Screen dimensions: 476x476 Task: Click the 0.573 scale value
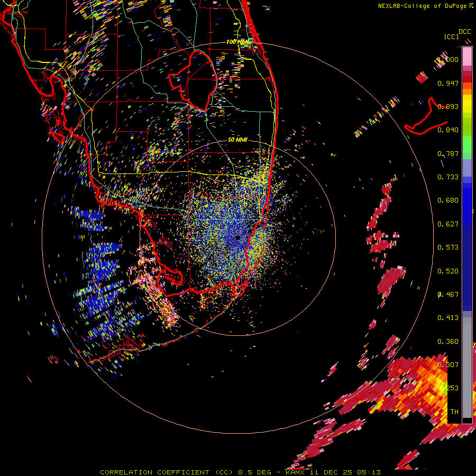pyautogui.click(x=448, y=248)
